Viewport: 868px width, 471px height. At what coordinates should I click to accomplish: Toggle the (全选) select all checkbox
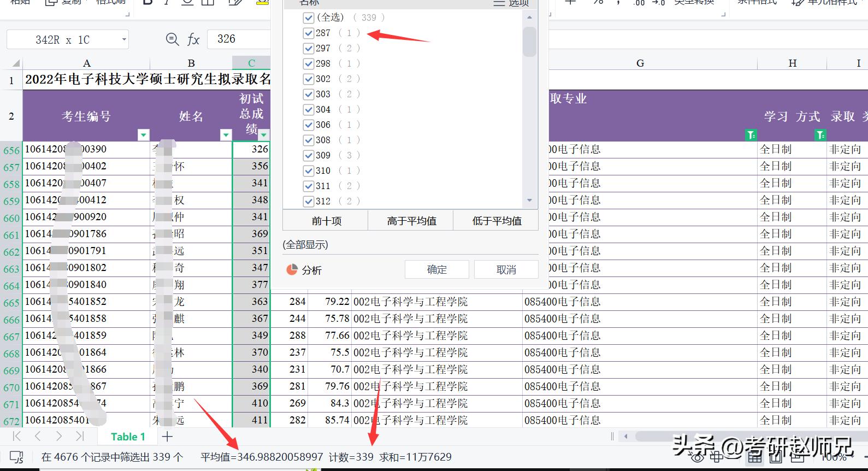(309, 18)
